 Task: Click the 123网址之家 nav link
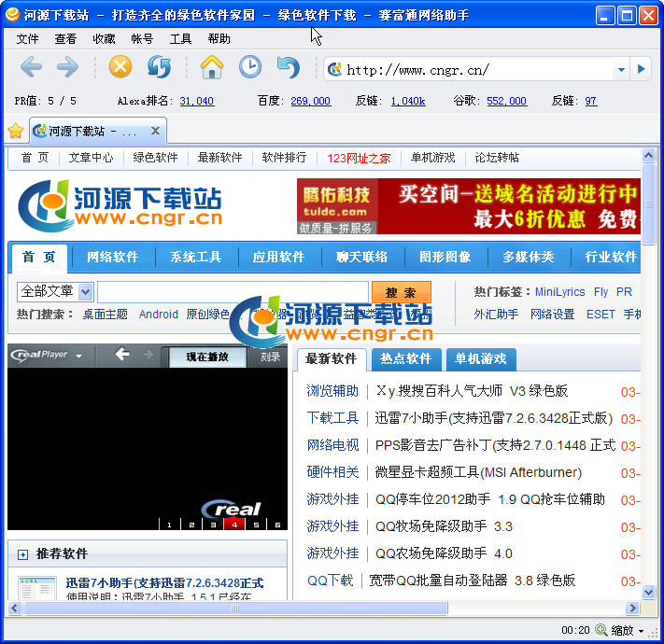click(x=359, y=159)
